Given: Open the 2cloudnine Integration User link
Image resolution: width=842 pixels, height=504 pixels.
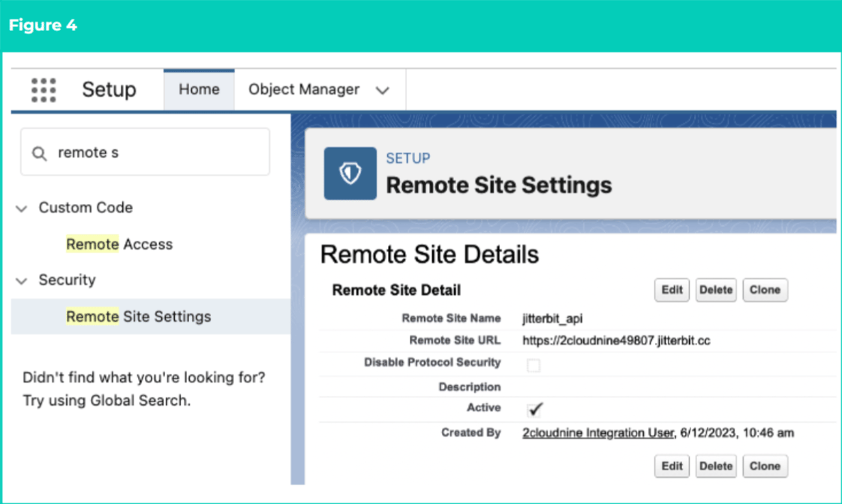Looking at the screenshot, I should [x=597, y=433].
